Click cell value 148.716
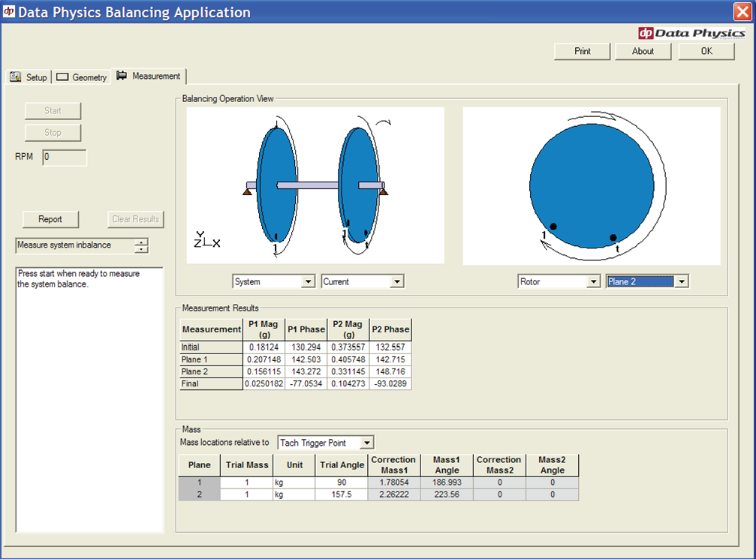The width and height of the screenshot is (756, 559). click(390, 371)
